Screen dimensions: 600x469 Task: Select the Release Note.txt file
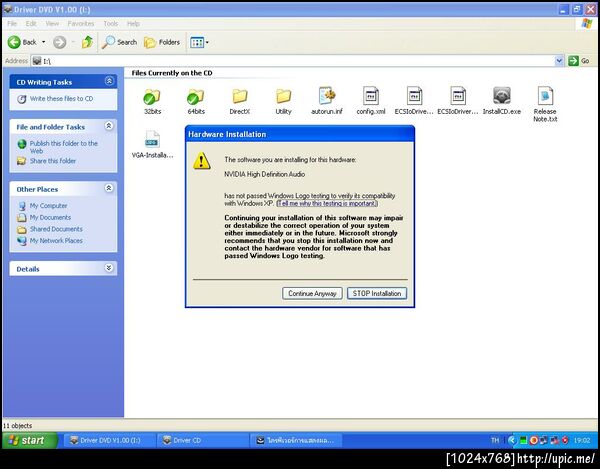[545, 104]
